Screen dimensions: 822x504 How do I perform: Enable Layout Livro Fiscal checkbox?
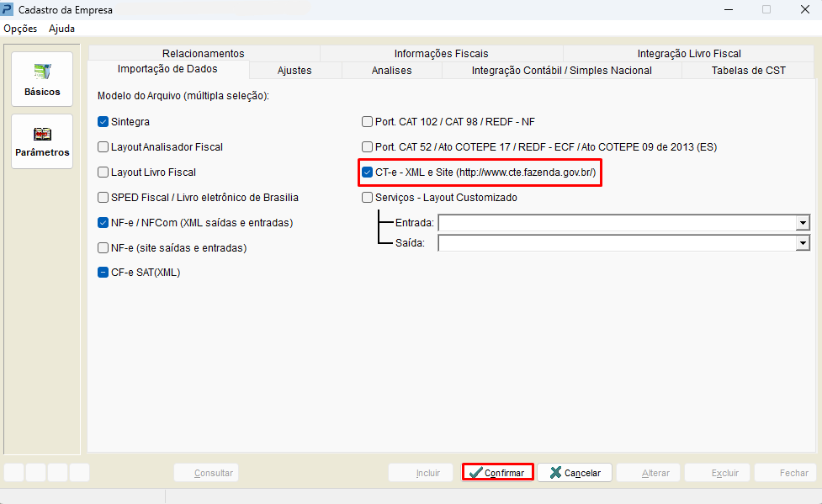[103, 172]
